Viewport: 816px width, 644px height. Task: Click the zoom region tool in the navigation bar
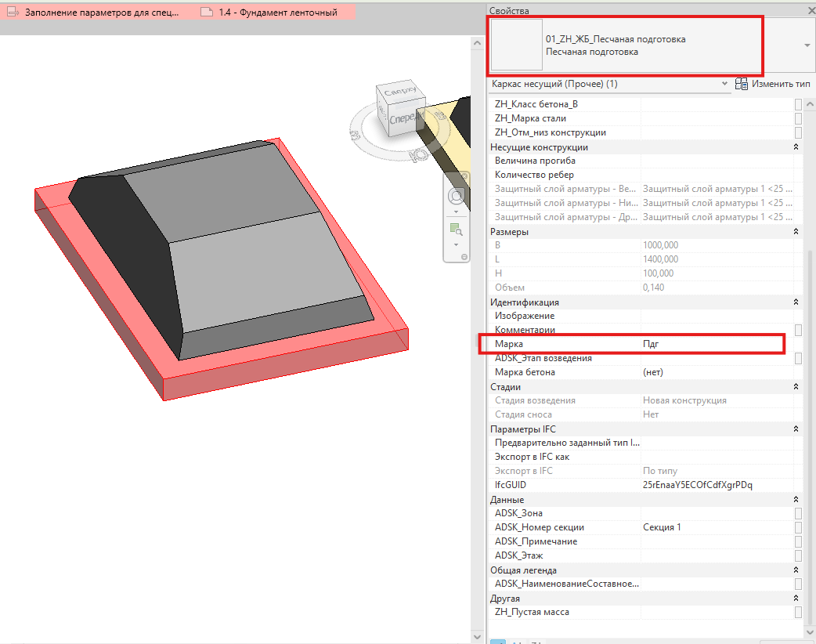[x=456, y=229]
